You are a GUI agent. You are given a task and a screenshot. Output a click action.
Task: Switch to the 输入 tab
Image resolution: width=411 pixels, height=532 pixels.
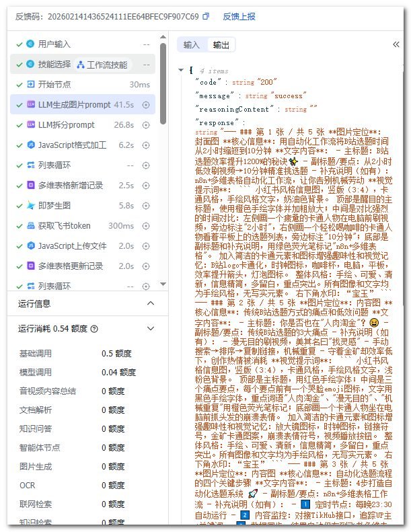point(192,45)
